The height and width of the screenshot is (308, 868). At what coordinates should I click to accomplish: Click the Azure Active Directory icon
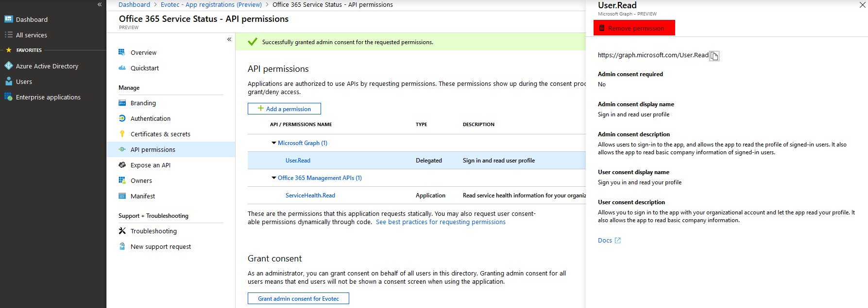(x=8, y=66)
